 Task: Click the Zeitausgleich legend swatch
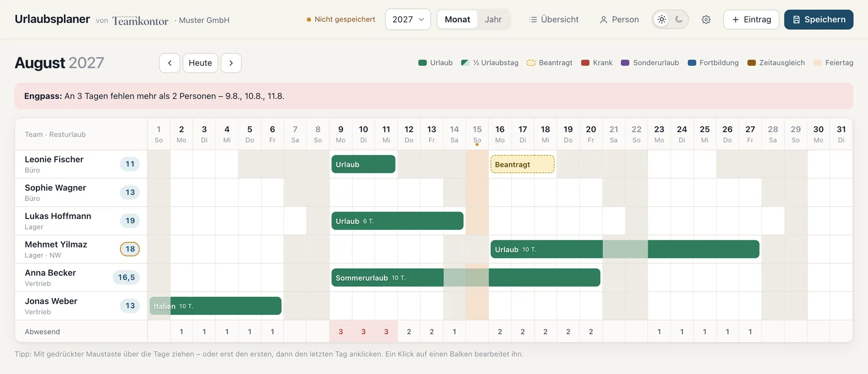(751, 63)
